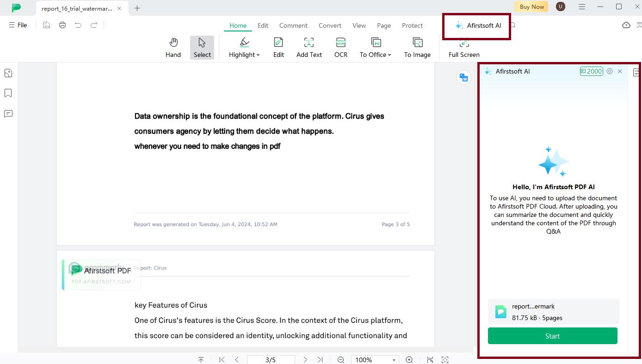Screen dimensions: 642x364
Task: View the 2000 AI tokens badge
Action: pos(592,71)
